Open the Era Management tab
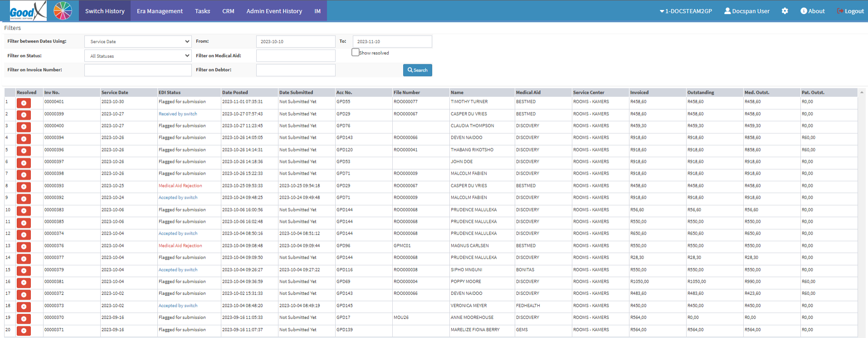868x338 pixels. tap(160, 11)
